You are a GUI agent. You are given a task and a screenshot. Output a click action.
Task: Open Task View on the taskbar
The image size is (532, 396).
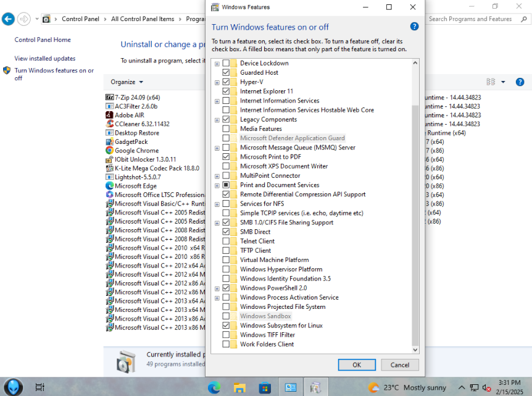(39, 387)
